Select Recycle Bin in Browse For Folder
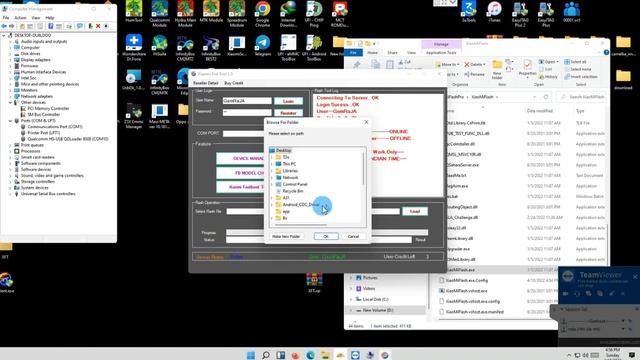Viewport: 640px width, 360px height. (293, 191)
